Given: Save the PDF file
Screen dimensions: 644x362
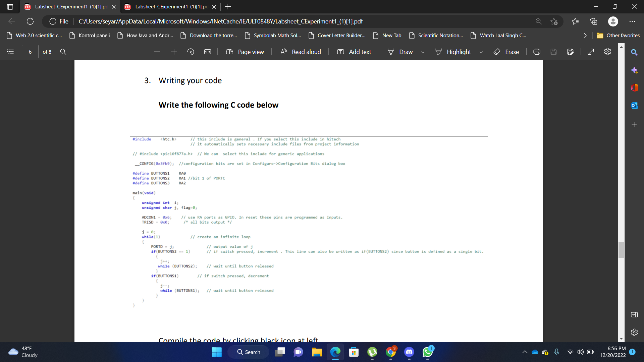Looking at the screenshot, I should (x=553, y=52).
